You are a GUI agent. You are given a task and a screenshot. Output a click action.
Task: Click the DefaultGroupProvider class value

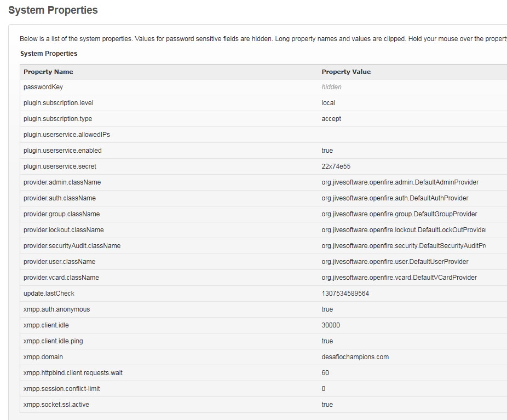(399, 214)
